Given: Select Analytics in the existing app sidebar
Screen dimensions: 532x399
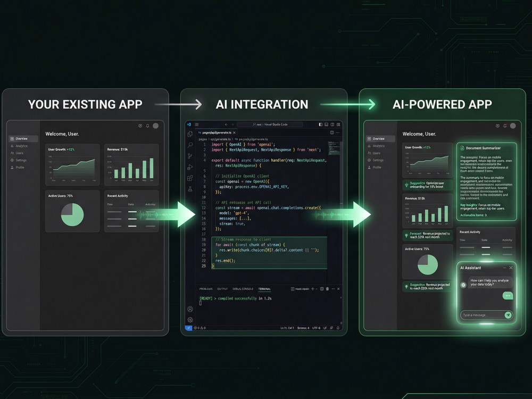Looking at the screenshot, I should tap(19, 146).
